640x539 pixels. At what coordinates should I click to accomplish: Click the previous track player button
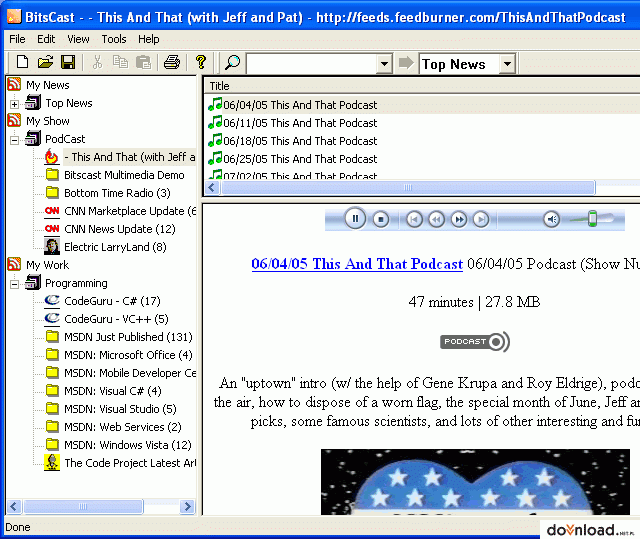(414, 220)
